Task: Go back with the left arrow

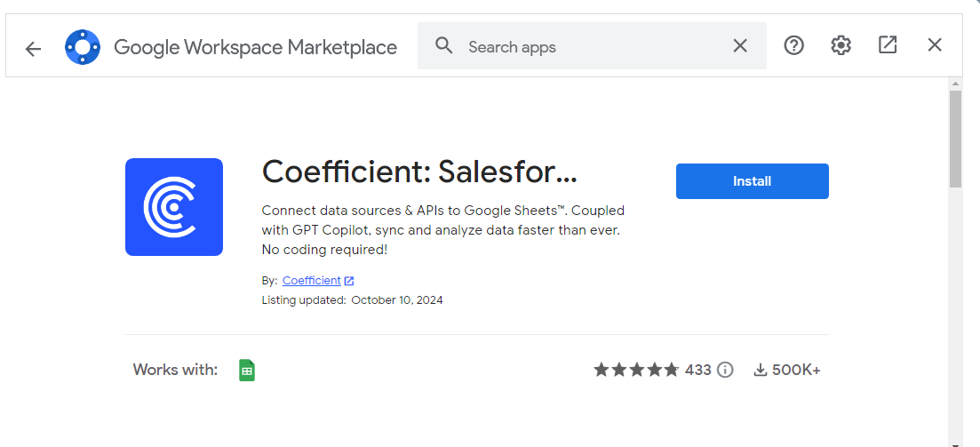Action: (x=33, y=48)
